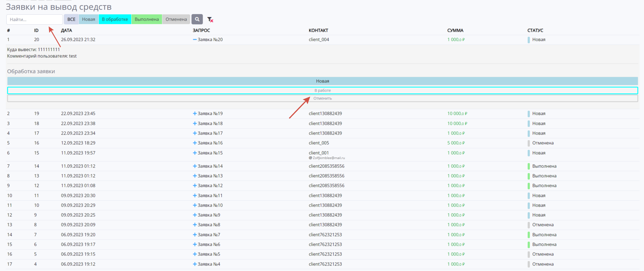
Task: Click Zolfjkimblee@mail.ru email under client_001
Action: [328, 158]
